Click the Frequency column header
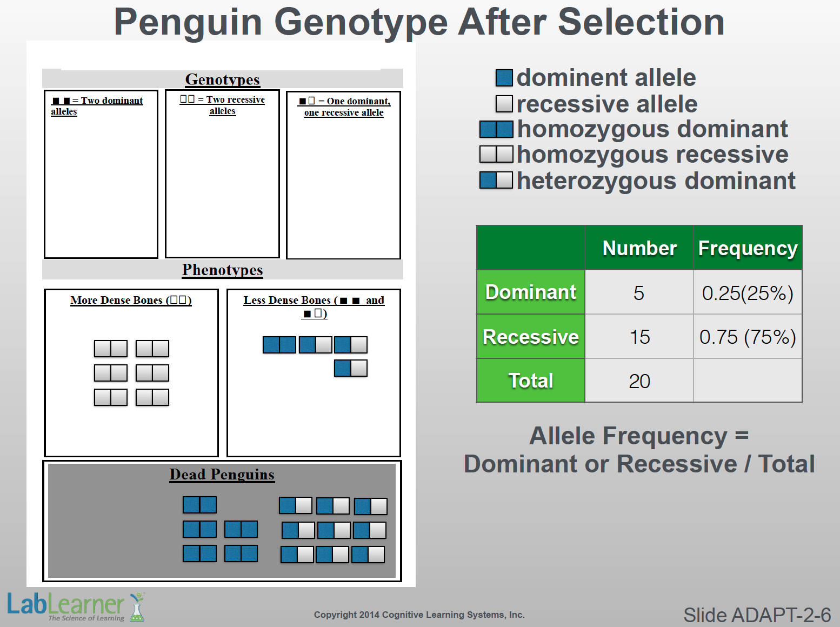 point(748,248)
